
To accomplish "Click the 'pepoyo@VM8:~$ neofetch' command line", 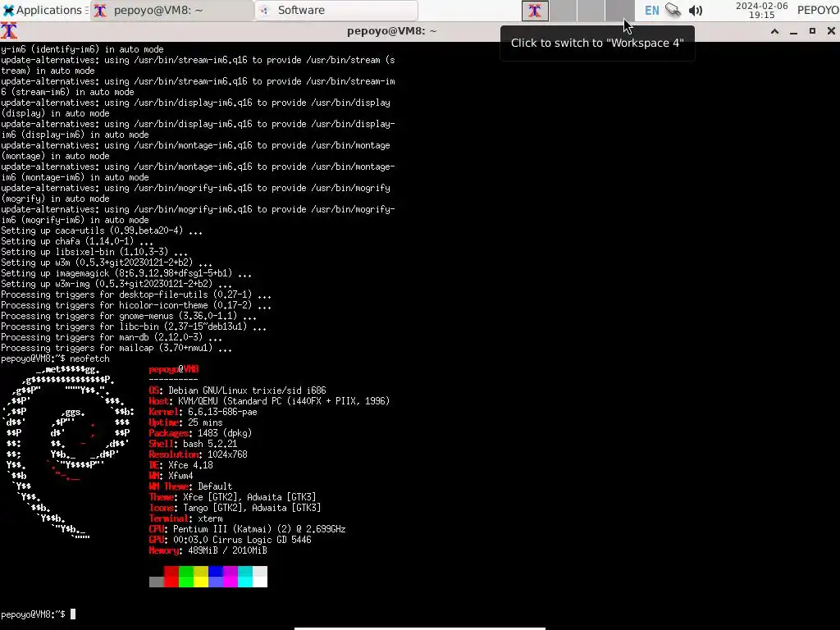I will coord(55,359).
